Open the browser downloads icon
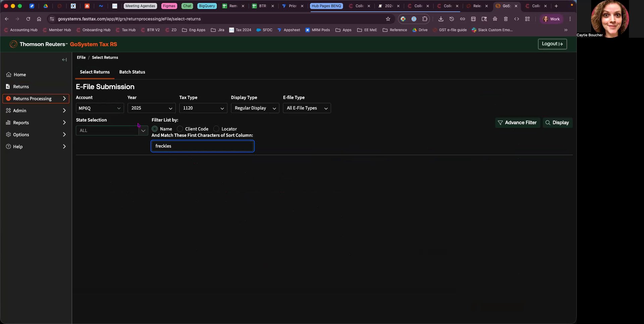The width and height of the screenshot is (644, 324). (441, 19)
